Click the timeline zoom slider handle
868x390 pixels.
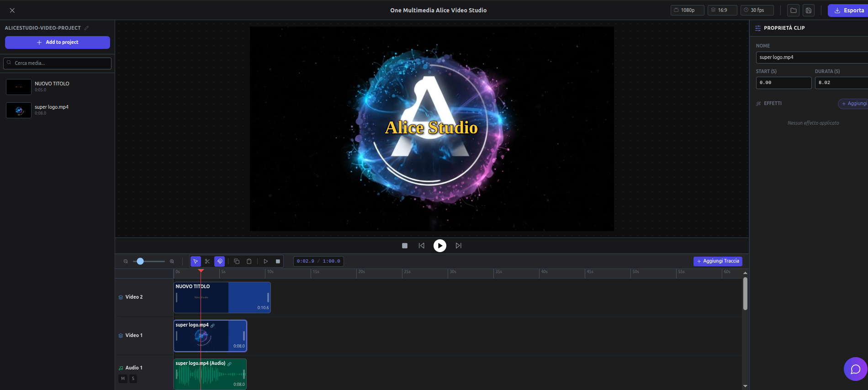tap(140, 261)
